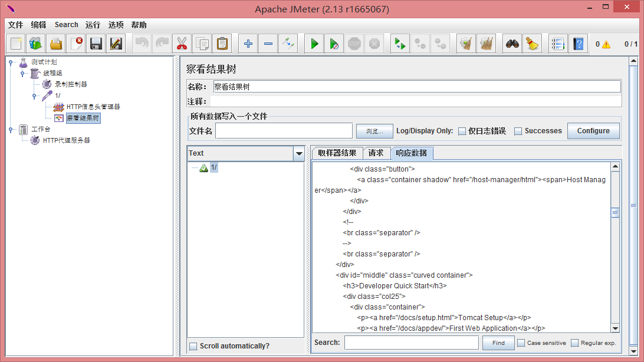
Task: Click the New test plan toolbar icon
Action: click(16, 44)
